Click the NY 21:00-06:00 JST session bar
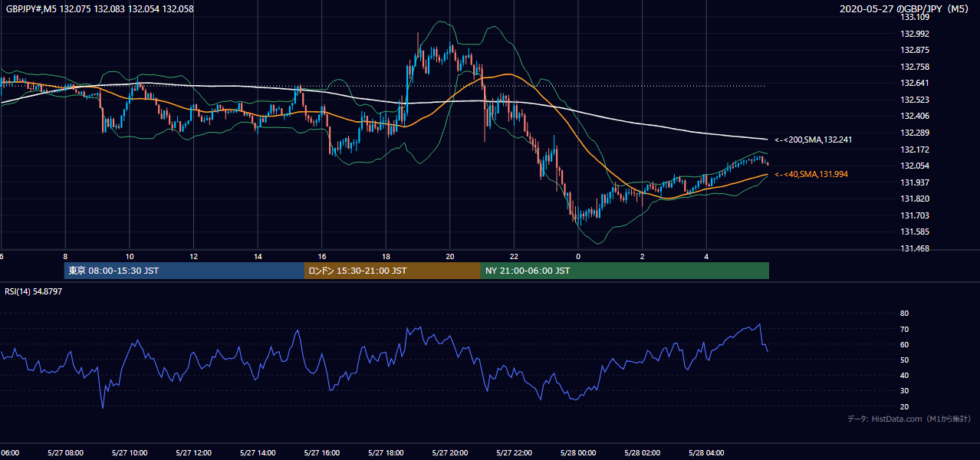This screenshot has height=460, width=980. (625, 271)
